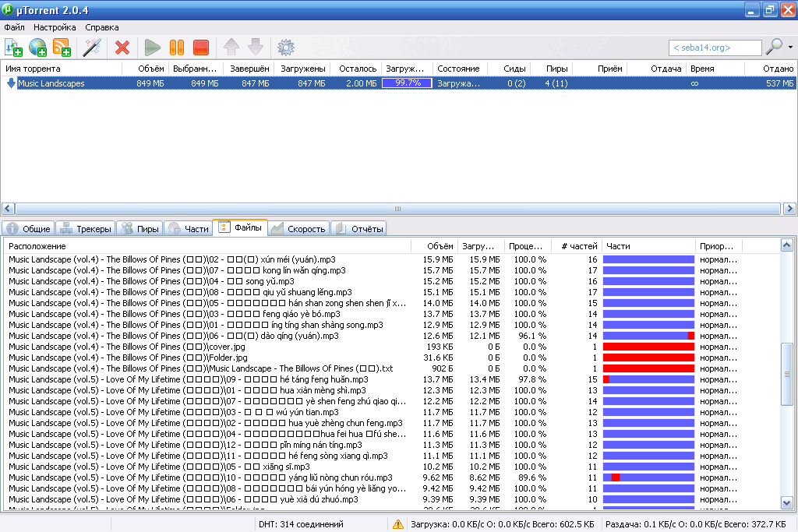Stop the torrent with red stop icon
This screenshot has width=798, height=532.
tap(201, 48)
